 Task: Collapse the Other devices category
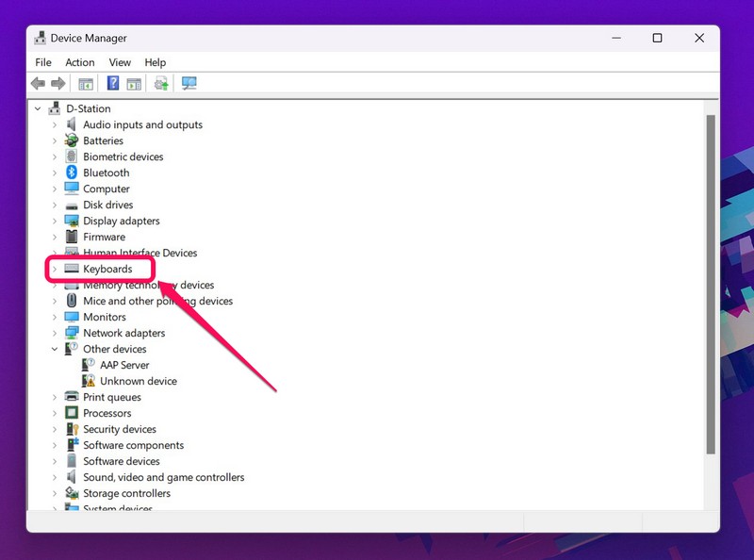point(55,349)
